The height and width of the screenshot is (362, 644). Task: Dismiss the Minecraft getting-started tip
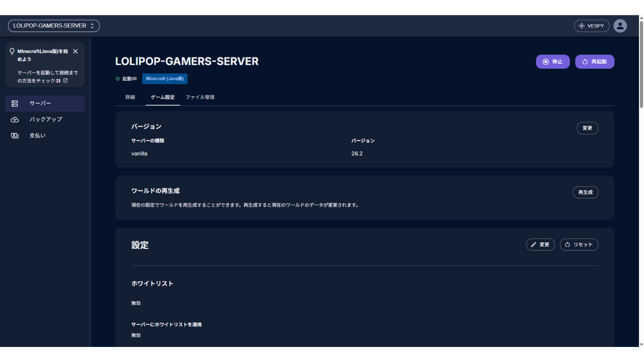(75, 51)
